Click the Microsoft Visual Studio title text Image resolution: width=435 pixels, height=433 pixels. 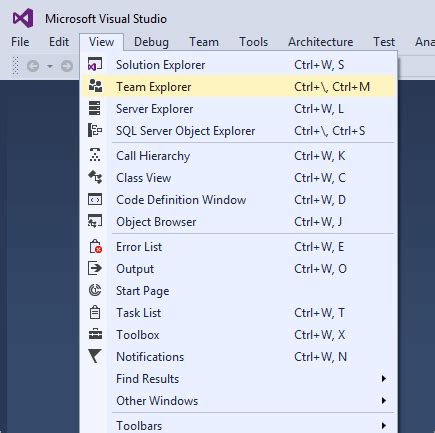[106, 19]
